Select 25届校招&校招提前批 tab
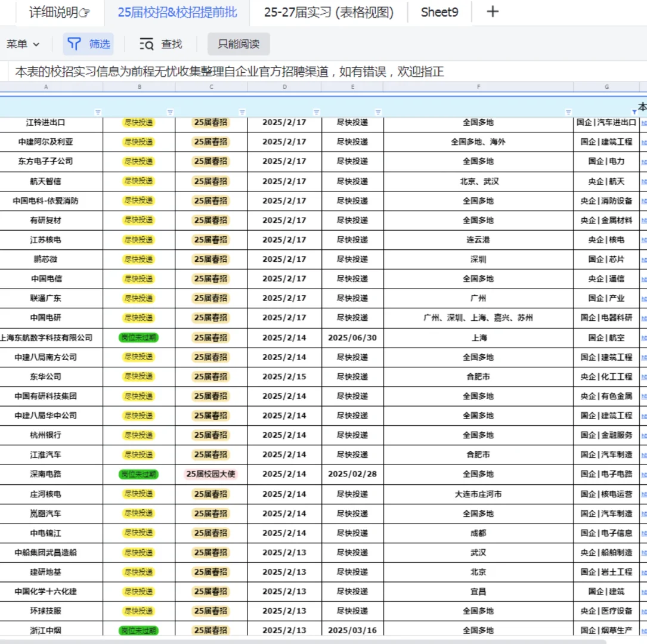 178,13
